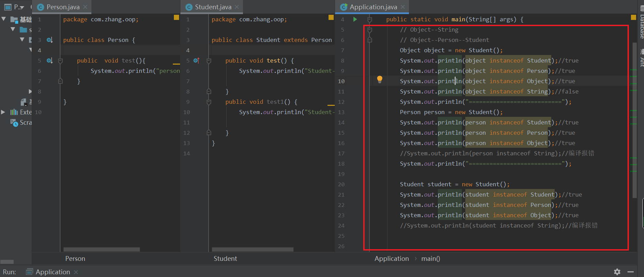This screenshot has height=277, width=644.
Task: Click the Person breadcrumb below the editor
Action: pos(75,258)
